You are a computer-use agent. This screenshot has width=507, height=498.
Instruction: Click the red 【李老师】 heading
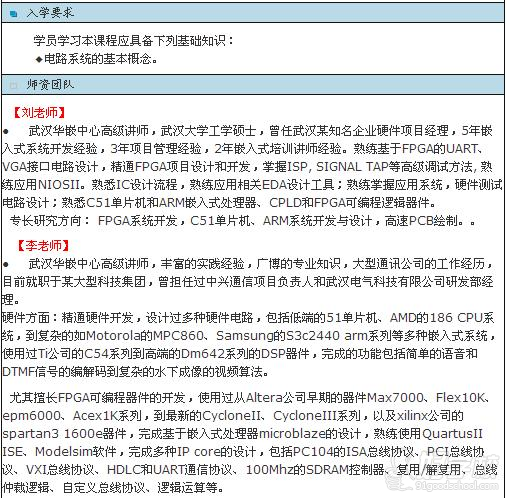click(43, 246)
